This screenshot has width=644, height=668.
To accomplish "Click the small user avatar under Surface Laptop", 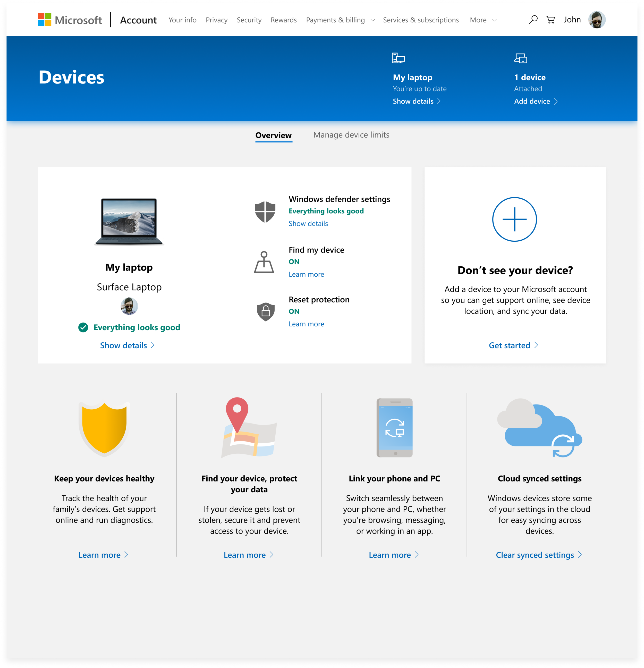I will point(129,306).
